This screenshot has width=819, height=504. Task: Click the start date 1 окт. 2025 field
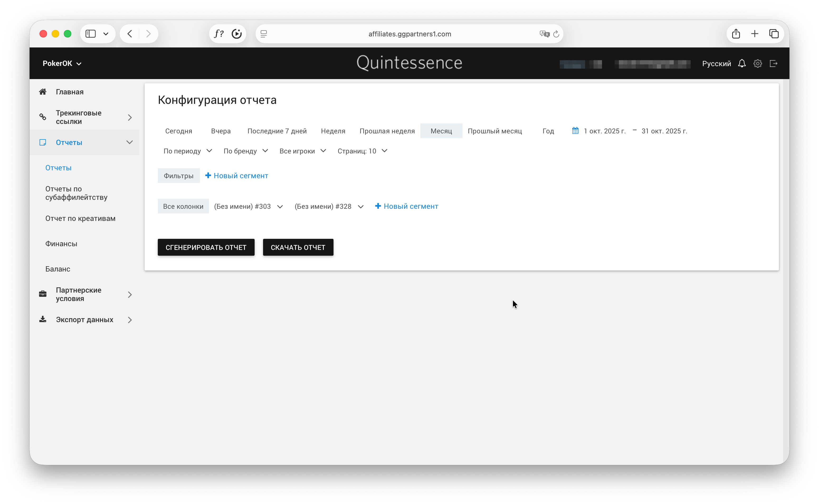[x=604, y=131]
